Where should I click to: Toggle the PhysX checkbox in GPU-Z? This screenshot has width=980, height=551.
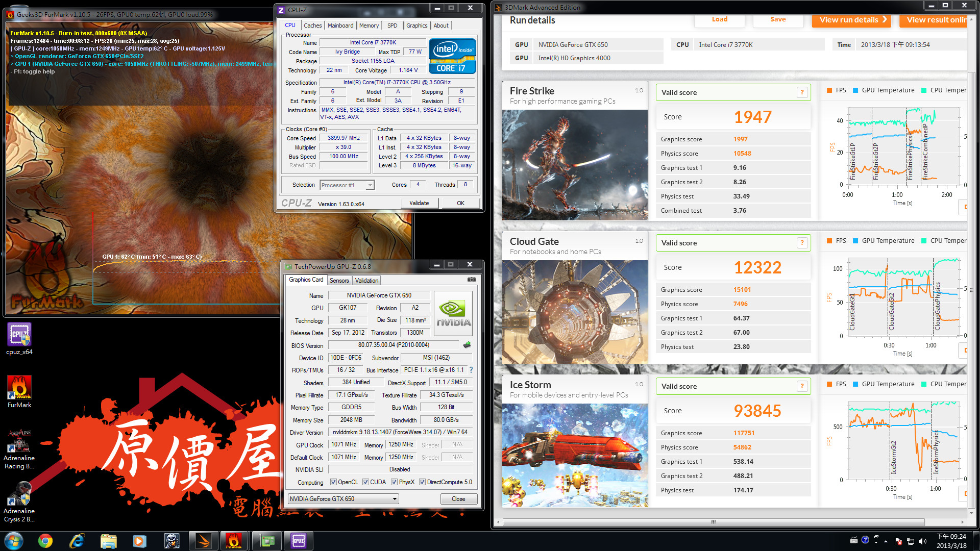[x=394, y=482]
